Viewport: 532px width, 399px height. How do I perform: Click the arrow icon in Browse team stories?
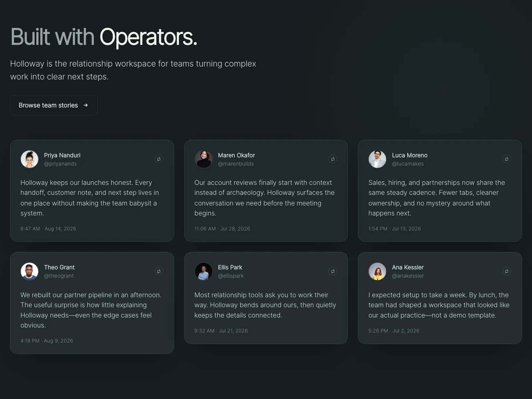(86, 105)
